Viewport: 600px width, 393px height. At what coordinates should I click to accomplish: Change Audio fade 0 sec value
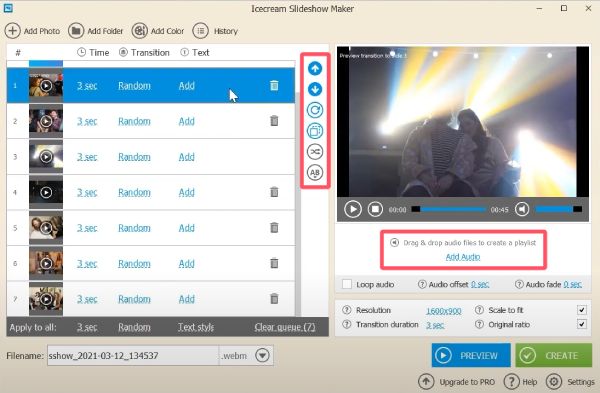tap(573, 284)
